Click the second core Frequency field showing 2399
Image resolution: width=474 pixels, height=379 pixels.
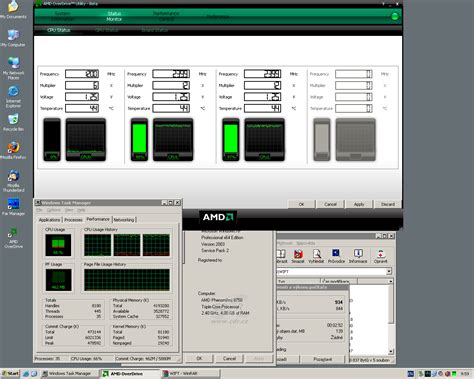coord(171,74)
